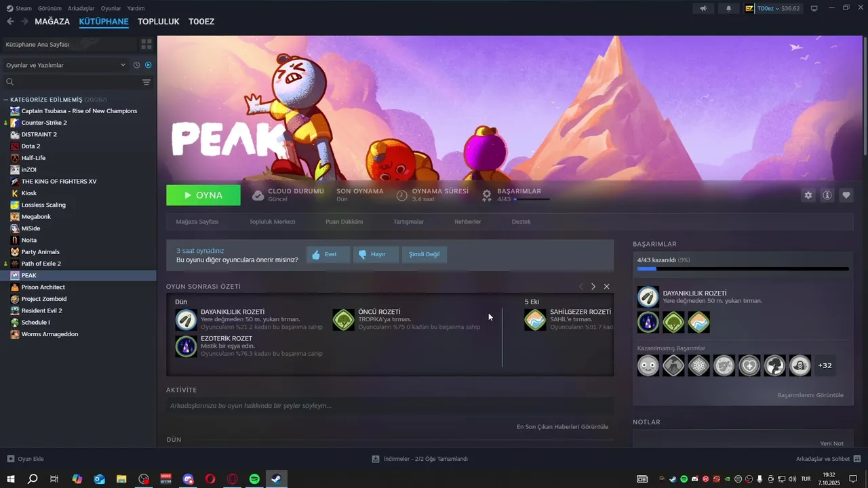
Task: Open the Rehberler link
Action: point(468,222)
